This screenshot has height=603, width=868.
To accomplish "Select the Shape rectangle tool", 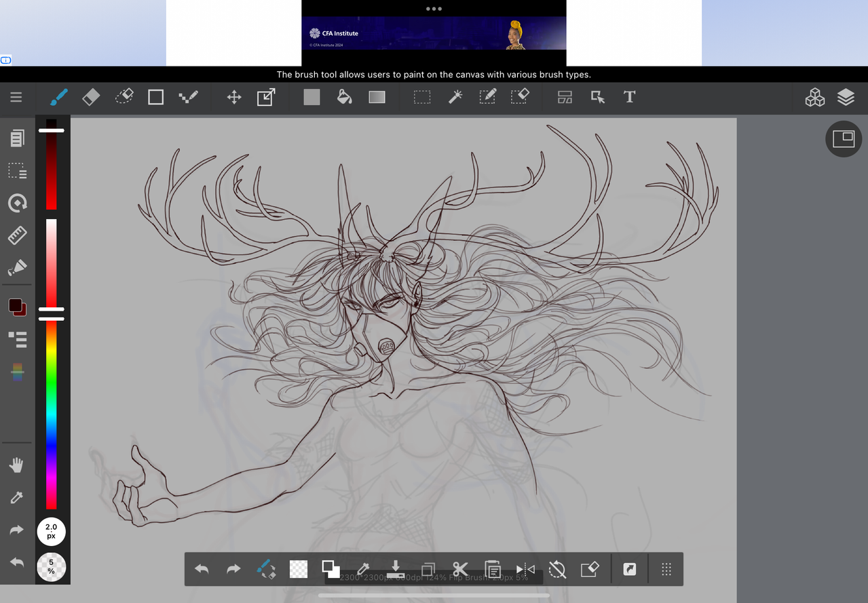I will pos(156,98).
